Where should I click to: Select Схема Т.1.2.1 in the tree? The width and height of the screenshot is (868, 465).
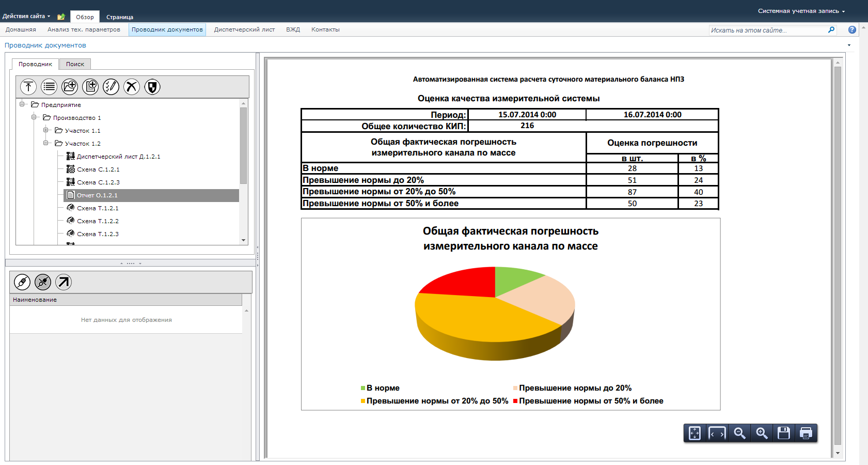click(98, 208)
